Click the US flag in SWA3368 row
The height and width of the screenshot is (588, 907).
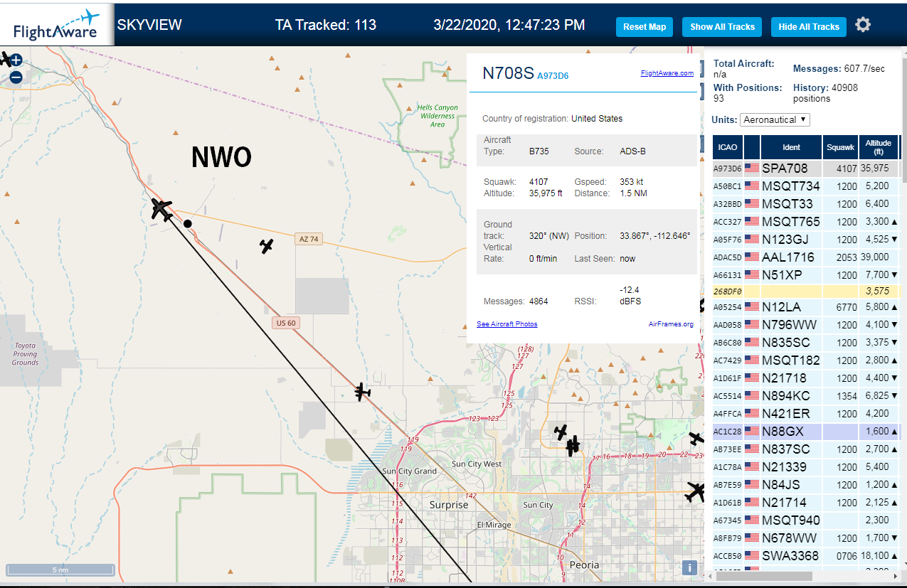(752, 556)
